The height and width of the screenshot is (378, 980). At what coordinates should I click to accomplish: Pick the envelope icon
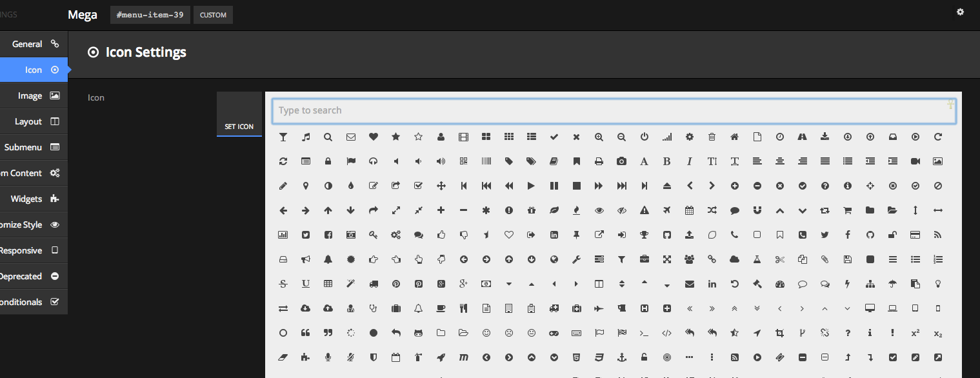click(x=351, y=137)
